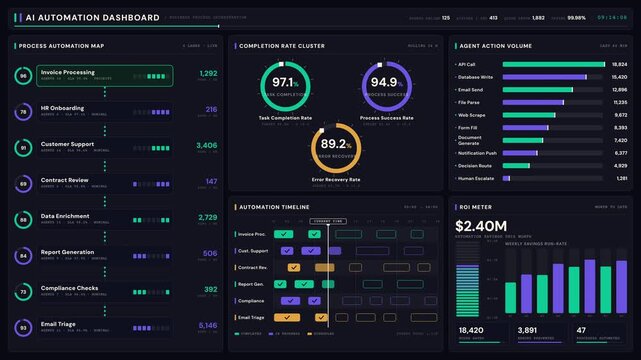The width and height of the screenshot is (641, 360).
Task: Click the 3,406 count for Customer Support
Action: [206, 145]
